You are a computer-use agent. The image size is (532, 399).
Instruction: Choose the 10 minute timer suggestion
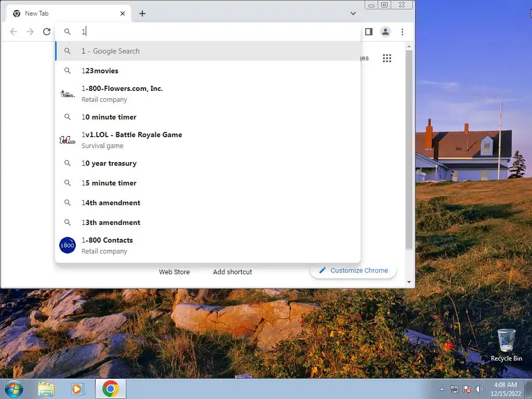[x=208, y=117]
